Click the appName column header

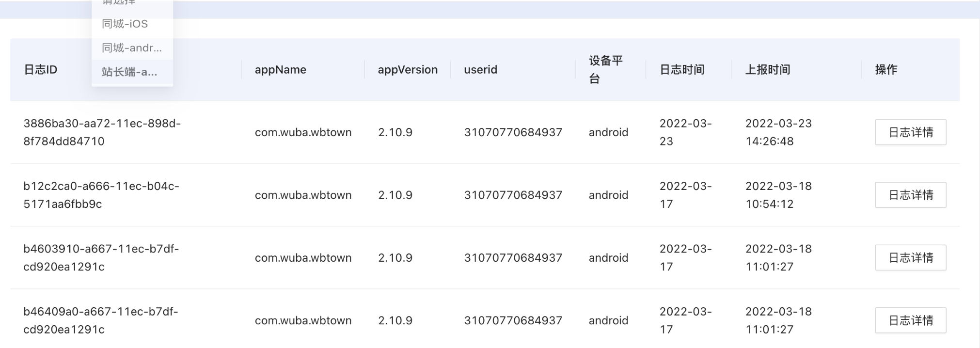point(281,70)
